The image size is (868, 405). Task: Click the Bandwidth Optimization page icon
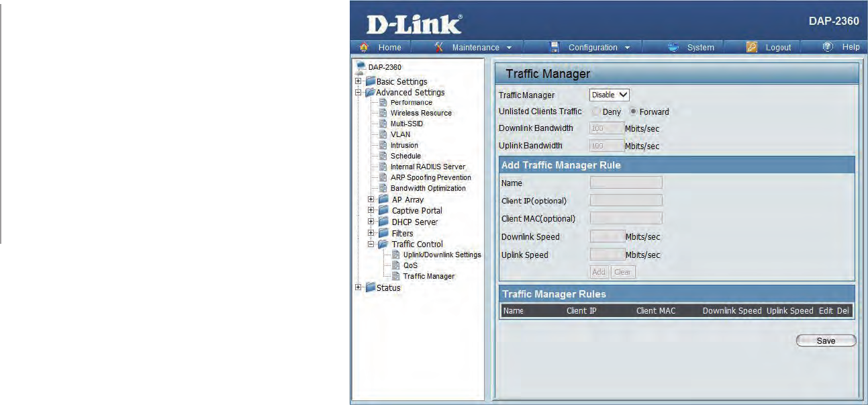point(383,189)
